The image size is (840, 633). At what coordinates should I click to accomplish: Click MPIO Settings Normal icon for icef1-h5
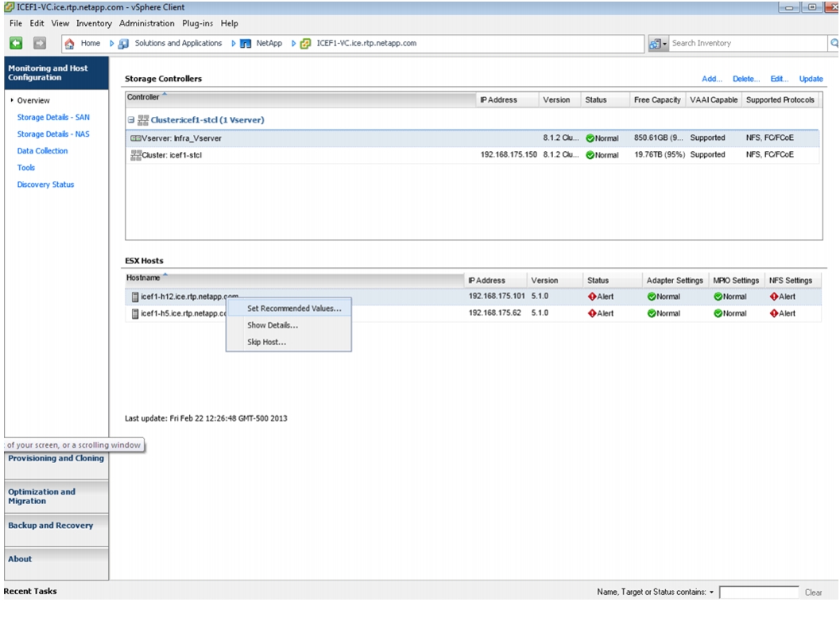pos(718,313)
